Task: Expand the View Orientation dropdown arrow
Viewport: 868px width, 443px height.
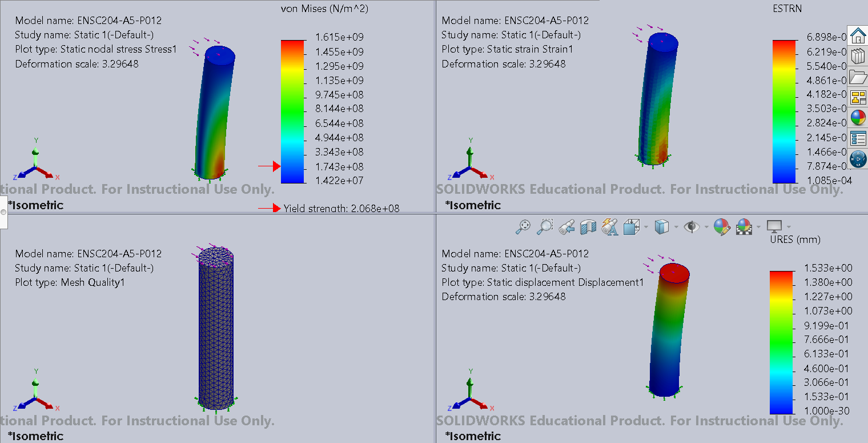Action: click(x=646, y=228)
